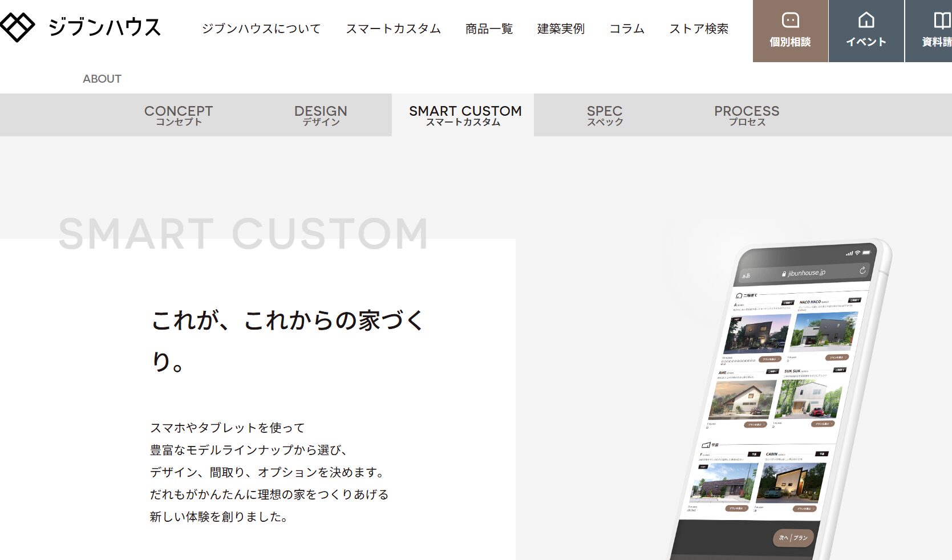Open ストア検索 from the header

699,29
